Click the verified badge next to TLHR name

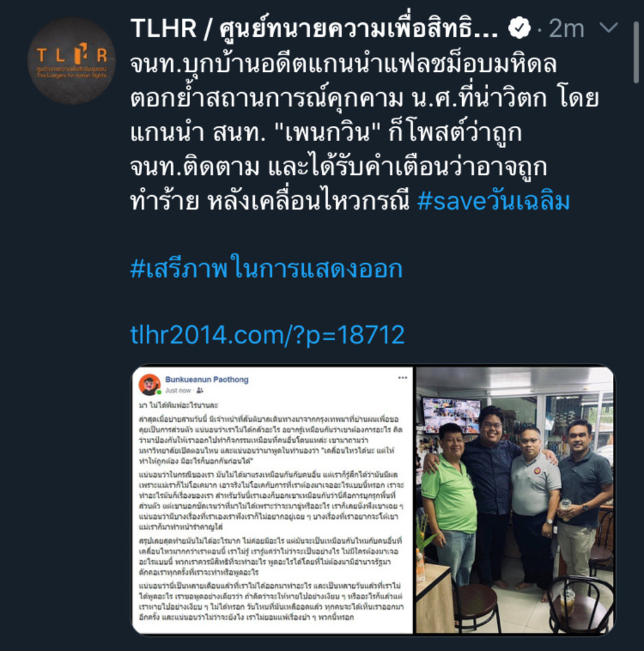[x=519, y=29]
